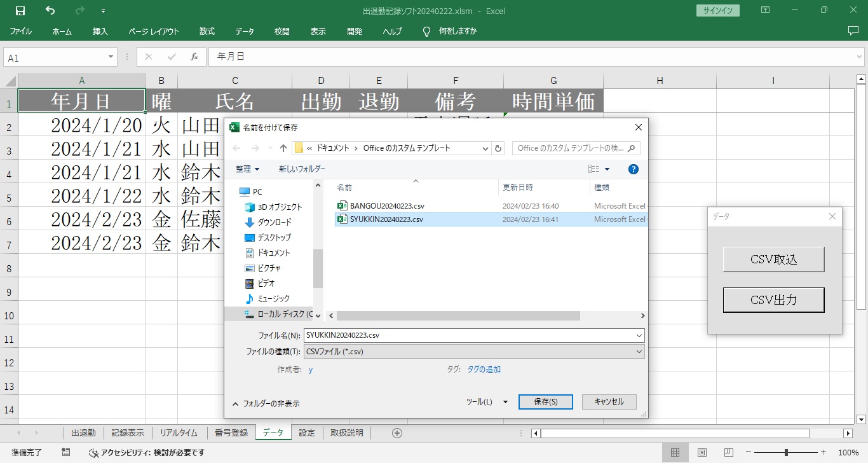Open the 数式 ribbon tab
The image size is (868, 463).
[207, 31]
